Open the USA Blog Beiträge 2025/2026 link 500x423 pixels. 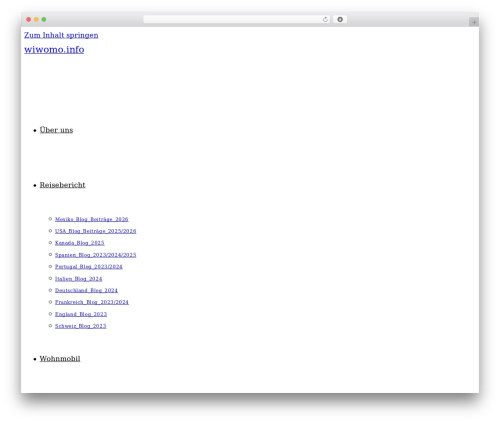pyautogui.click(x=95, y=231)
